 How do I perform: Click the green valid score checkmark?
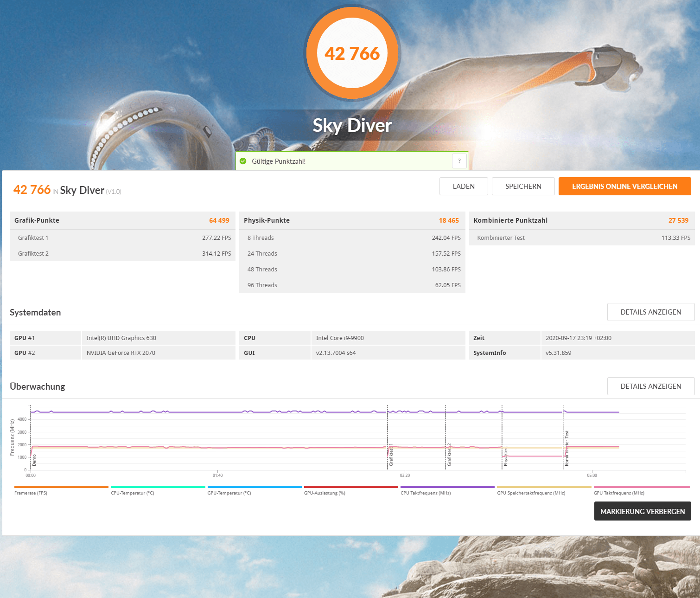point(243,161)
